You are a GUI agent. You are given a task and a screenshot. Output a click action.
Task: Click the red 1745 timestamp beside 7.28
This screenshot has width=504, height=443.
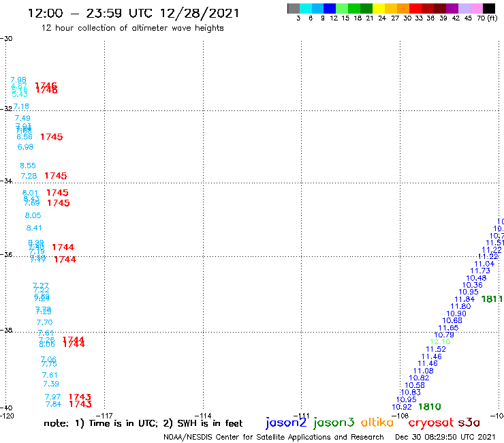point(56,176)
